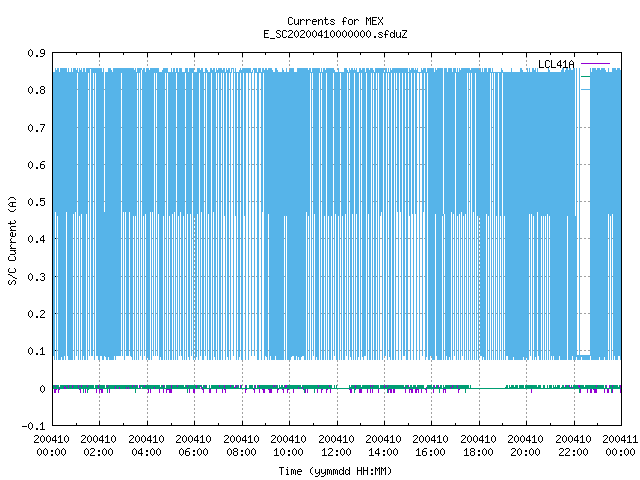Screen dimensions: 640x480
Task: Click the short blue legend line sample
Action: [585, 89]
